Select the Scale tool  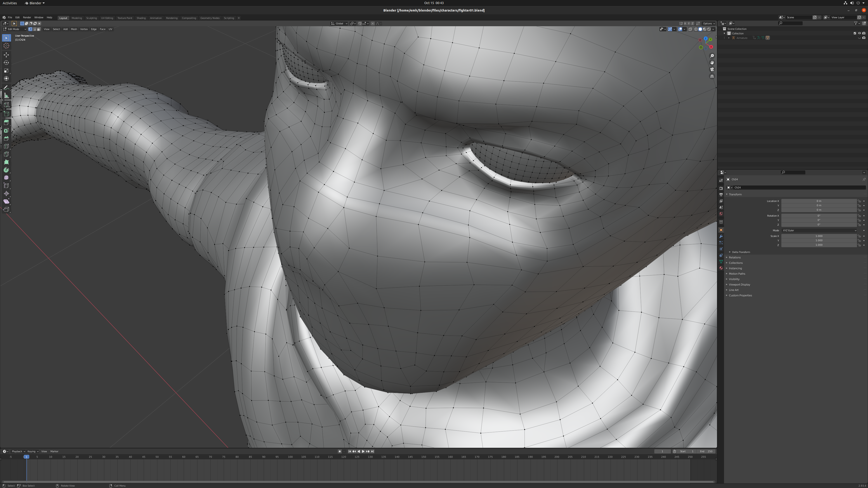[x=6, y=70]
